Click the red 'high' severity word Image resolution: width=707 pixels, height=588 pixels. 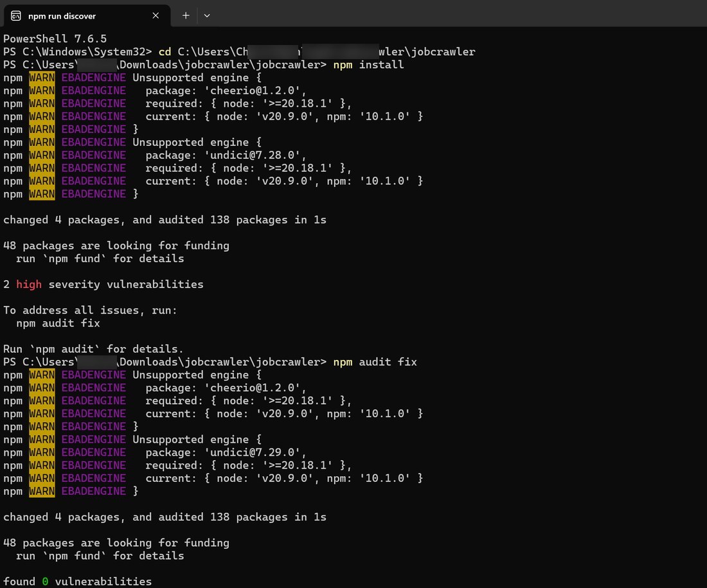tap(29, 285)
